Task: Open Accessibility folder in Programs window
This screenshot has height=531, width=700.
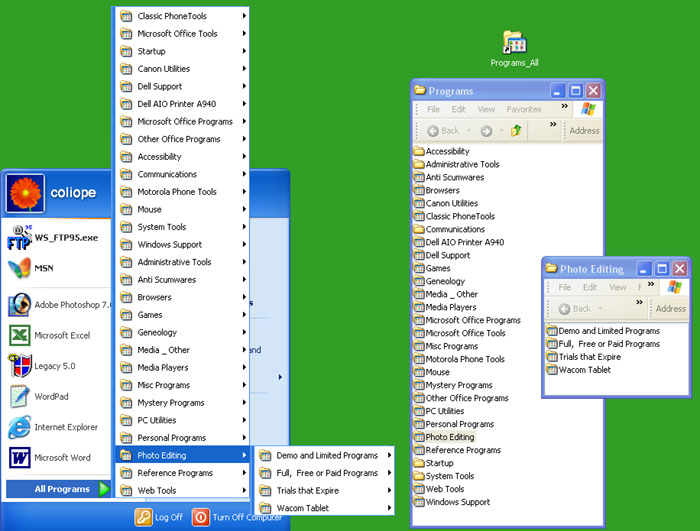Action: 442,151
